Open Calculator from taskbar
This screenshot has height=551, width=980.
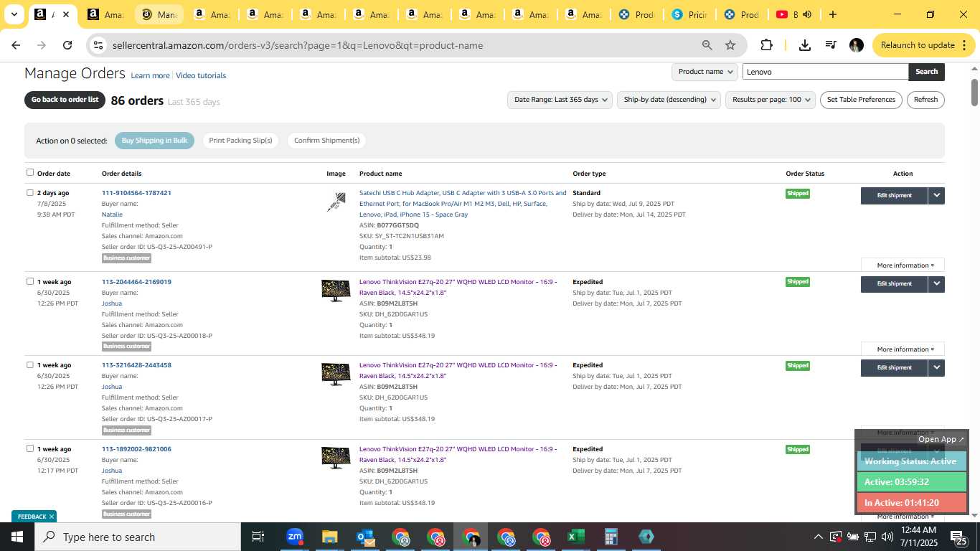click(x=611, y=537)
